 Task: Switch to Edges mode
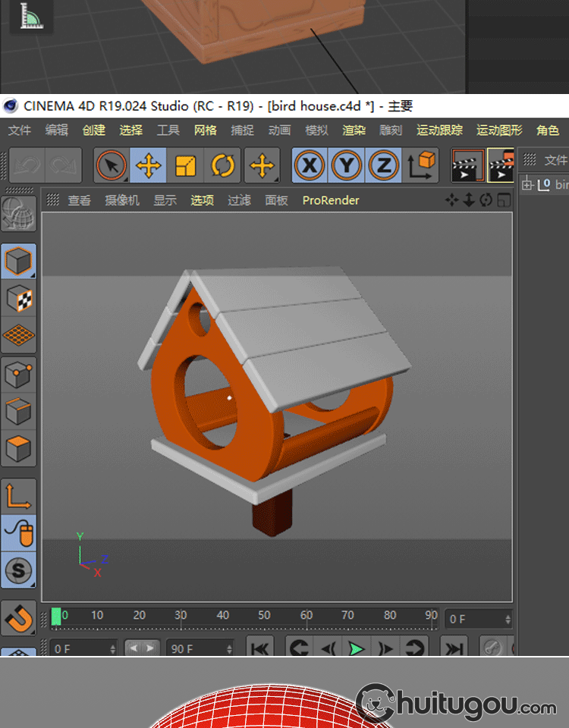click(x=18, y=411)
